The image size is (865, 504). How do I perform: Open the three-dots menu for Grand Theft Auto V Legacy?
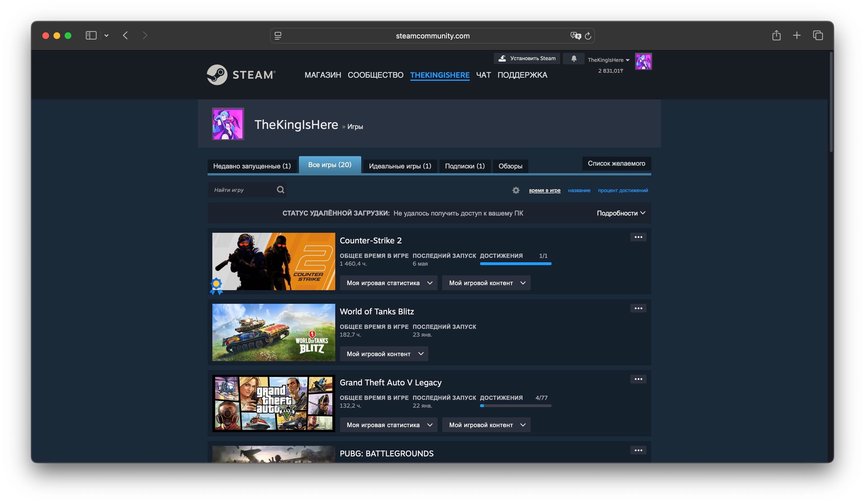coord(638,379)
